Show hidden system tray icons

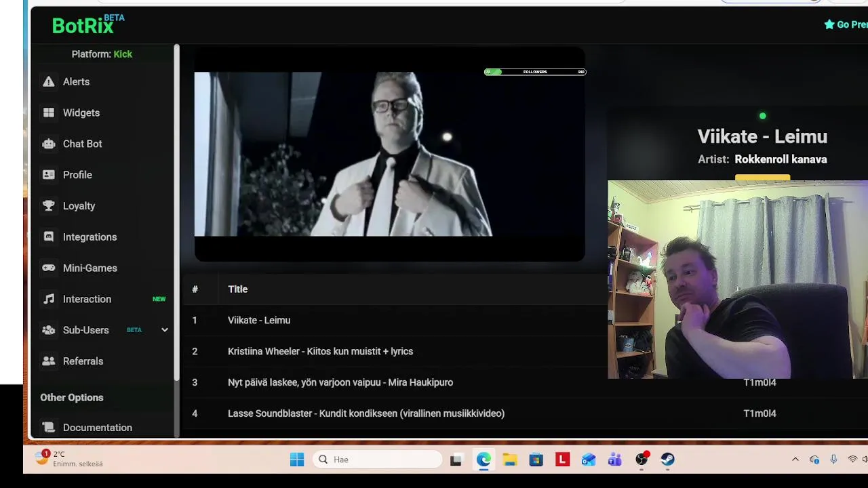[795, 460]
